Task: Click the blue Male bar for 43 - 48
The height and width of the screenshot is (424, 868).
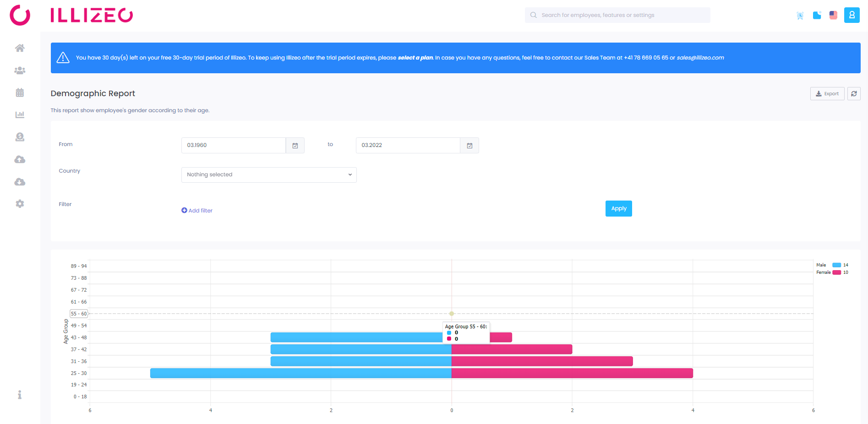Action: (x=356, y=337)
